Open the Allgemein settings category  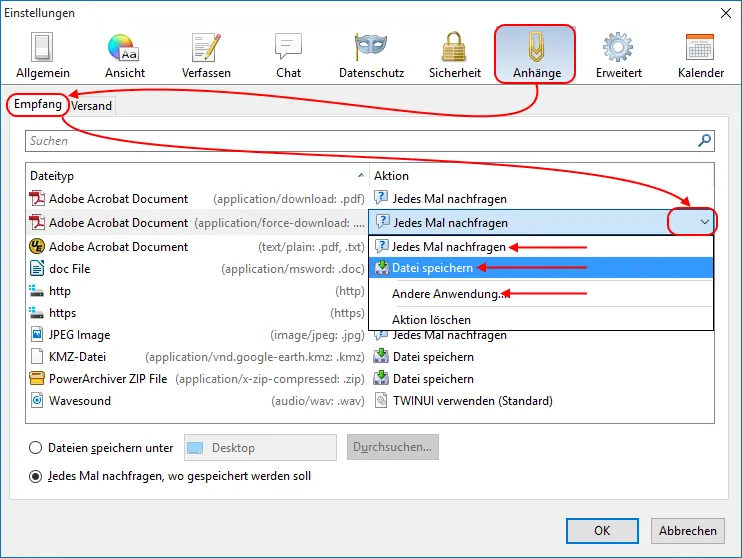43,55
